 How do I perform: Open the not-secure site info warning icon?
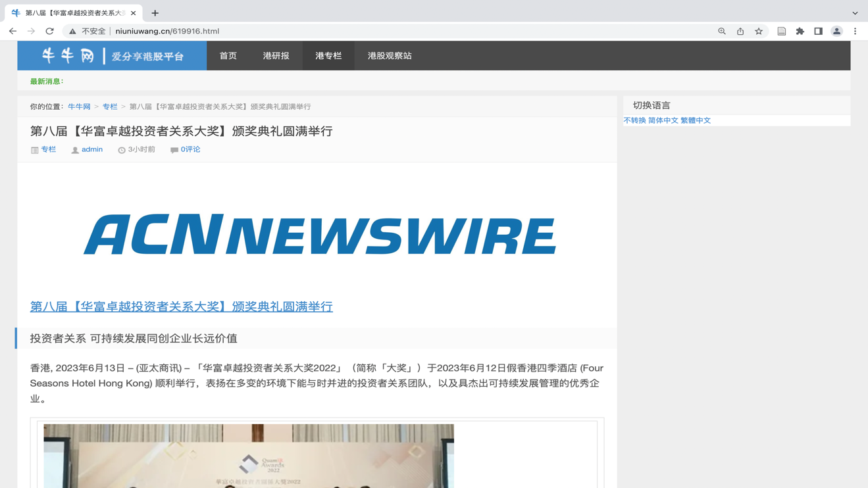pyautogui.click(x=72, y=31)
